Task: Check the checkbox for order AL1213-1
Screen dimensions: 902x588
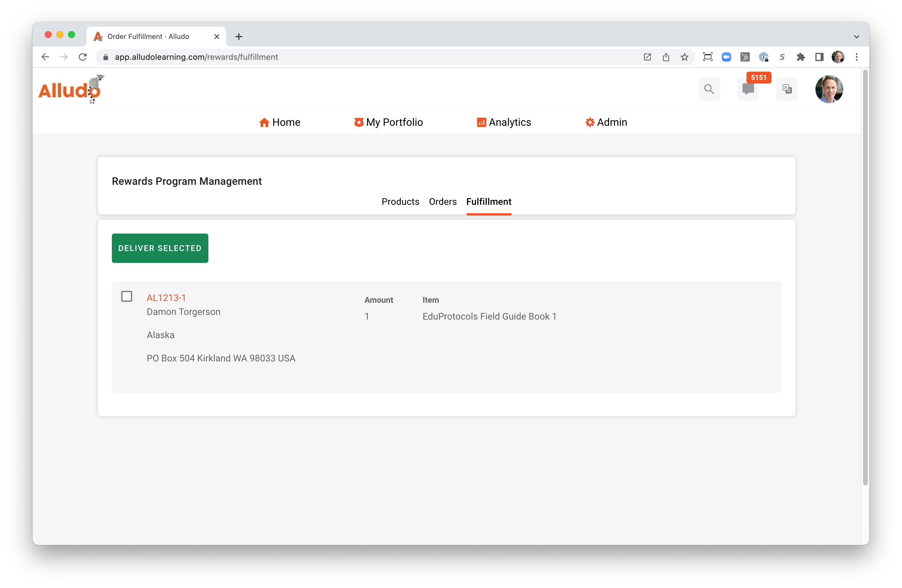Action: 127,296
